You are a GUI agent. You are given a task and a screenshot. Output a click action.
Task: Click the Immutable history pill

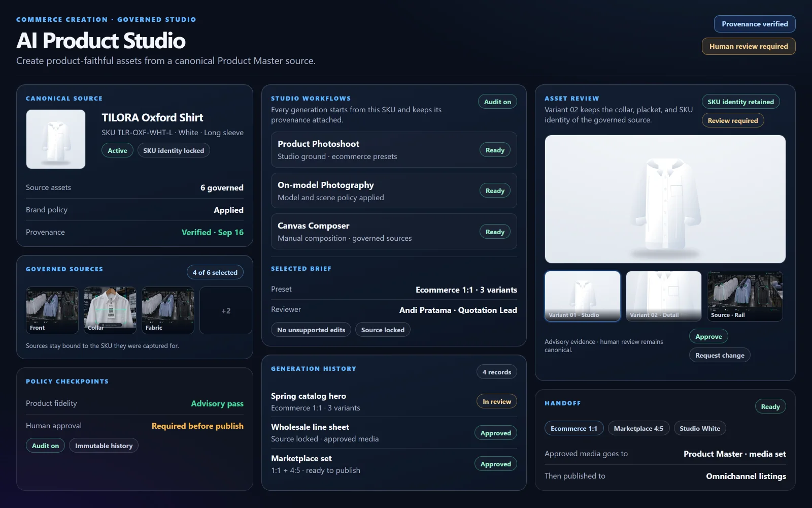click(104, 446)
